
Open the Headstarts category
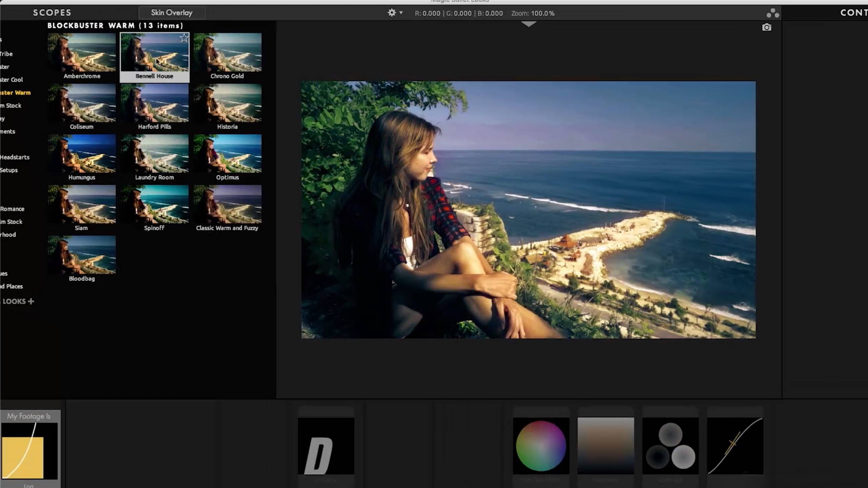(15, 157)
